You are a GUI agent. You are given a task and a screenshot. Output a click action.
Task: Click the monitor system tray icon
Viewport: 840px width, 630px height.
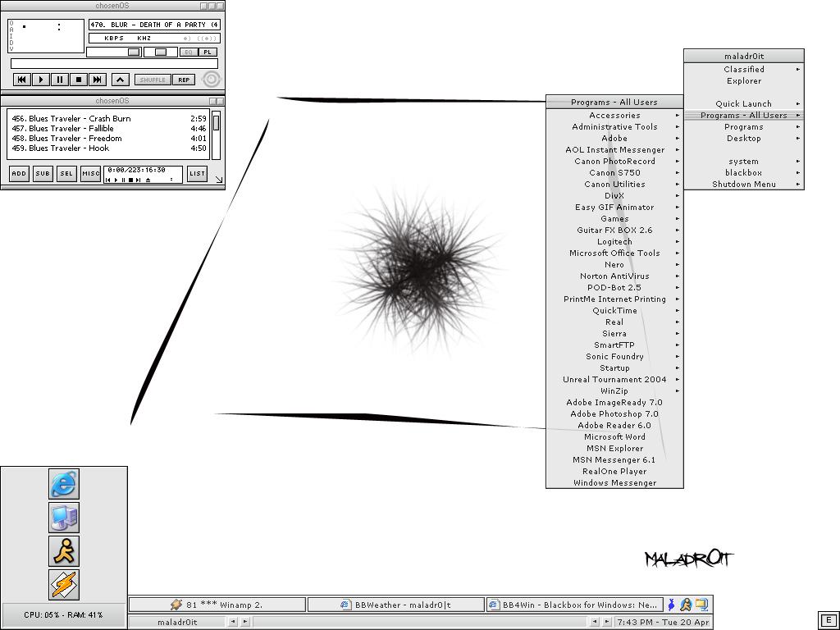tap(702, 605)
